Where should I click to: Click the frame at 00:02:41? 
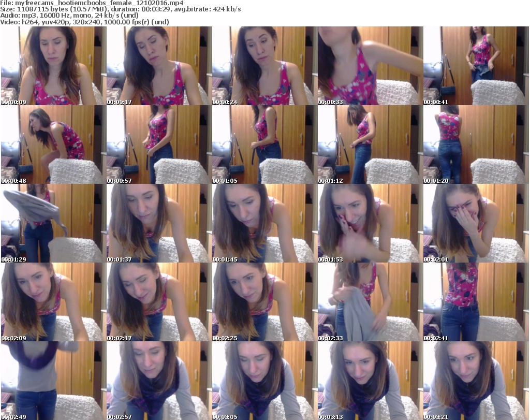476,302
